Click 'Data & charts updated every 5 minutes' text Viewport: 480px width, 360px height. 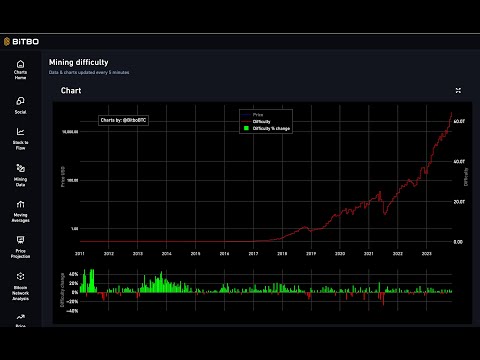(x=89, y=72)
